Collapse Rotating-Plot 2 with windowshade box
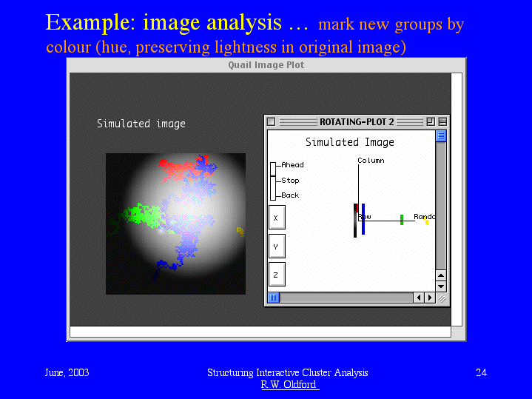 click(x=442, y=121)
